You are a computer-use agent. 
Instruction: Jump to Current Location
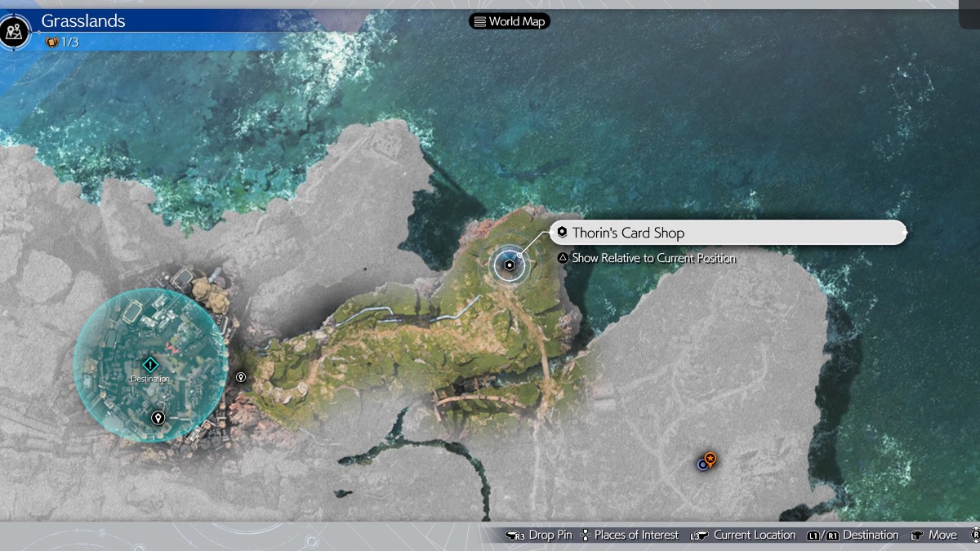(754, 535)
